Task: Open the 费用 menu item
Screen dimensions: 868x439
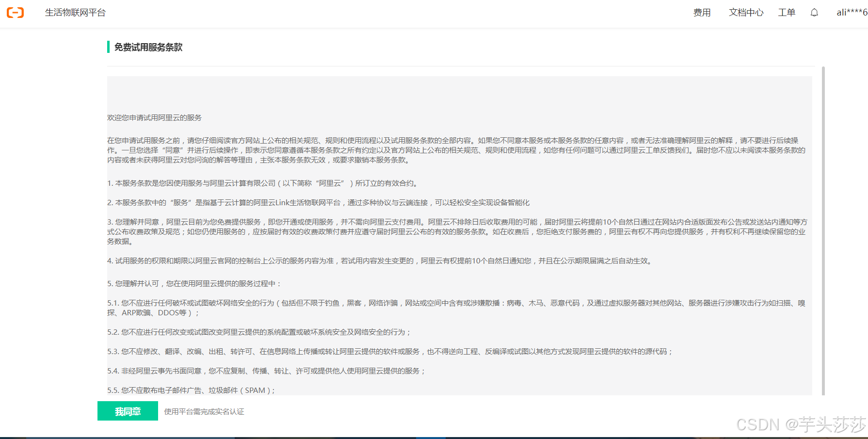Action: tap(702, 13)
